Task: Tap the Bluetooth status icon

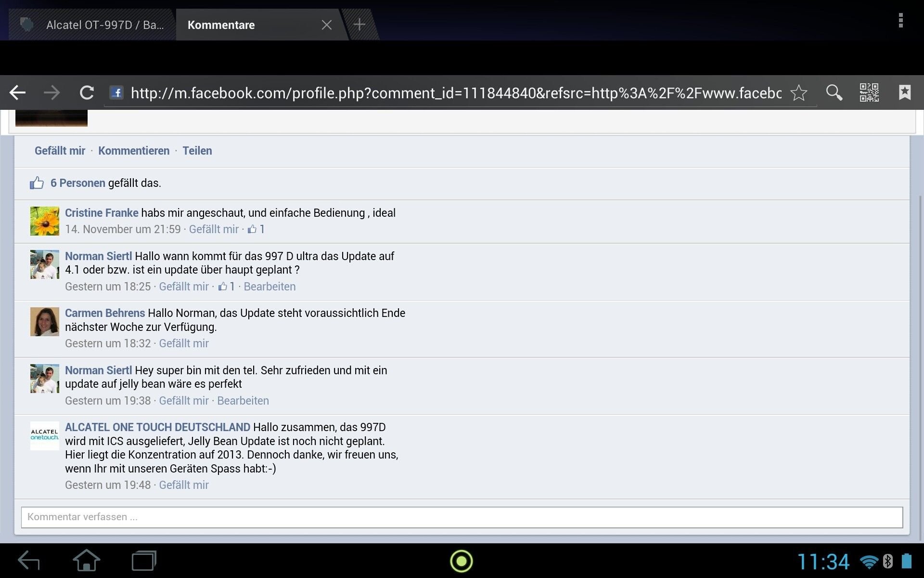Action: [888, 561]
